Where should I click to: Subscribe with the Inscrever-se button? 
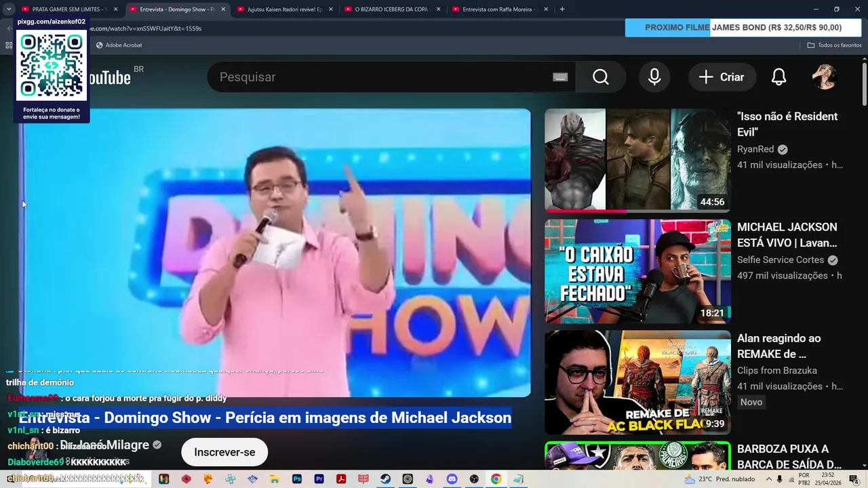pyautogui.click(x=224, y=452)
